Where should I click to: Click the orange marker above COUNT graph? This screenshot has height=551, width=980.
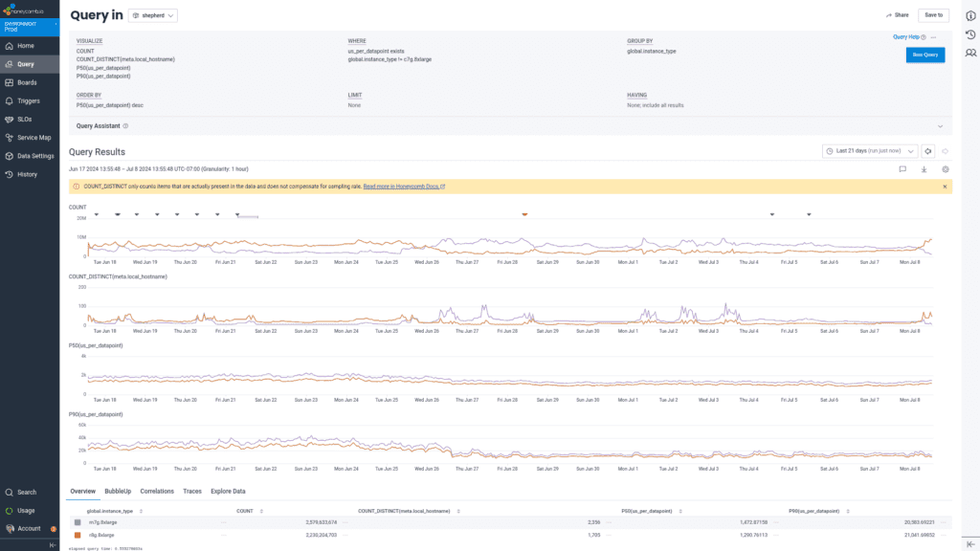(524, 214)
